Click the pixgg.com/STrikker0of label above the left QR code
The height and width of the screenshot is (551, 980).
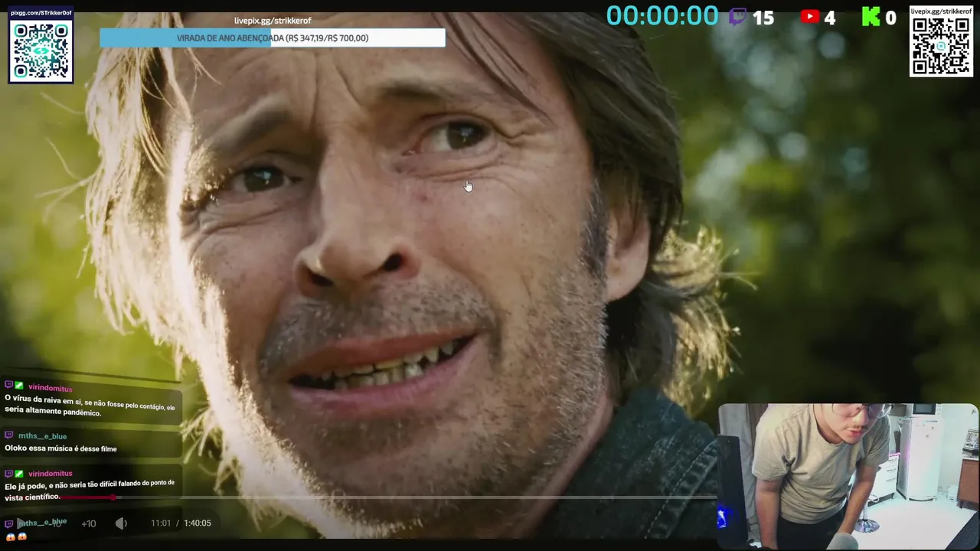41,13
